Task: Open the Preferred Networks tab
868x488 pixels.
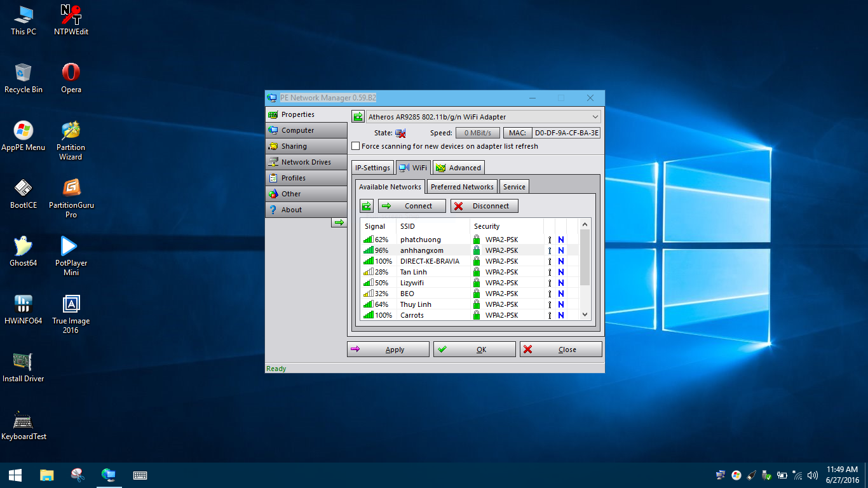Action: [x=462, y=187]
